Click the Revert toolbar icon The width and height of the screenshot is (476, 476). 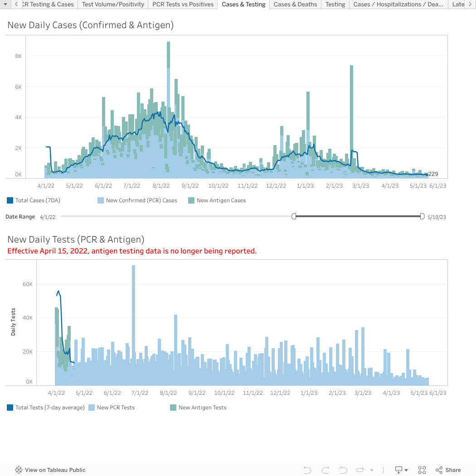coord(343,470)
